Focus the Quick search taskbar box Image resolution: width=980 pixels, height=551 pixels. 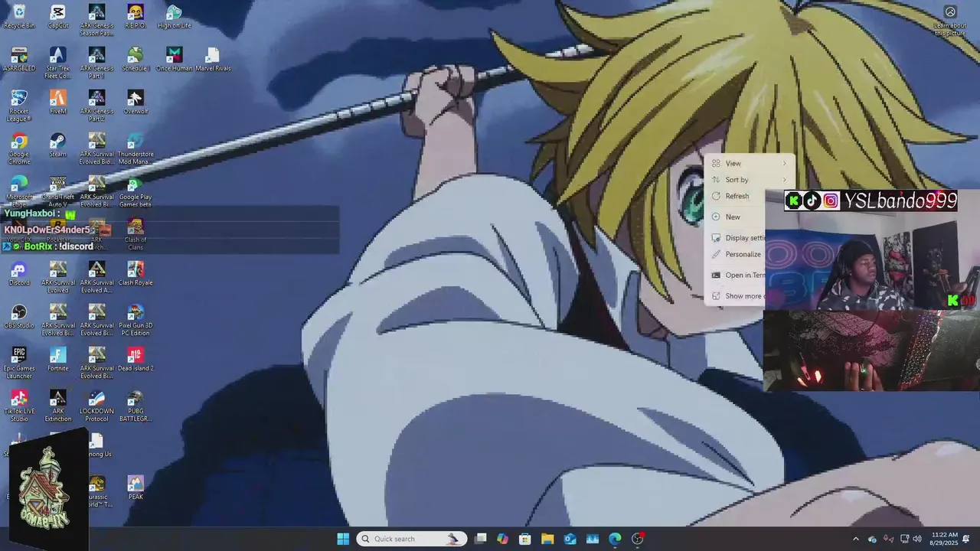[412, 539]
